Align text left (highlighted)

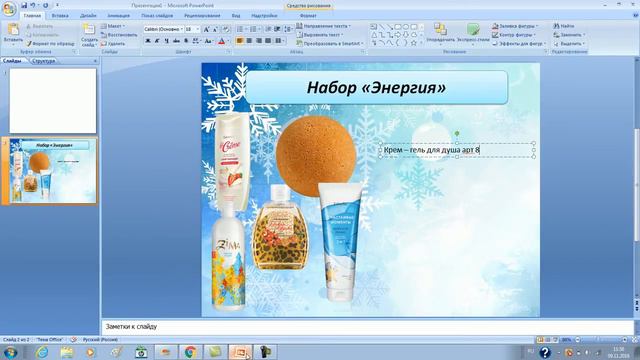point(240,41)
